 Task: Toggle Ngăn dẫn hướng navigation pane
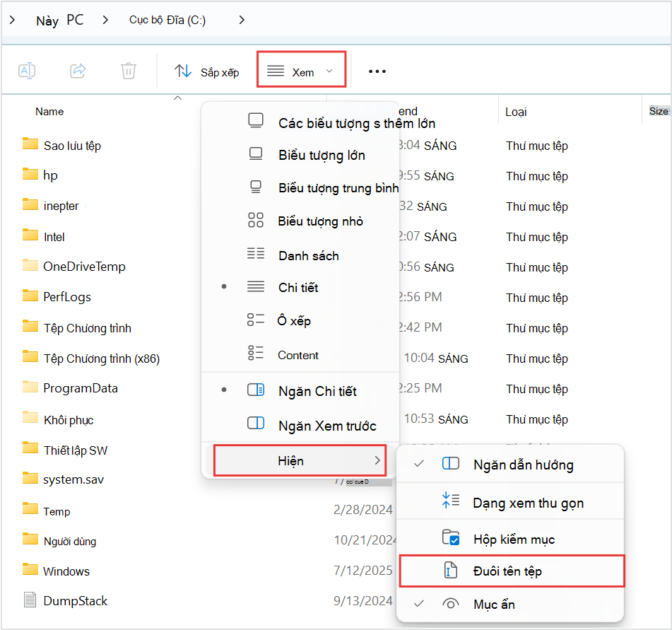point(509,465)
